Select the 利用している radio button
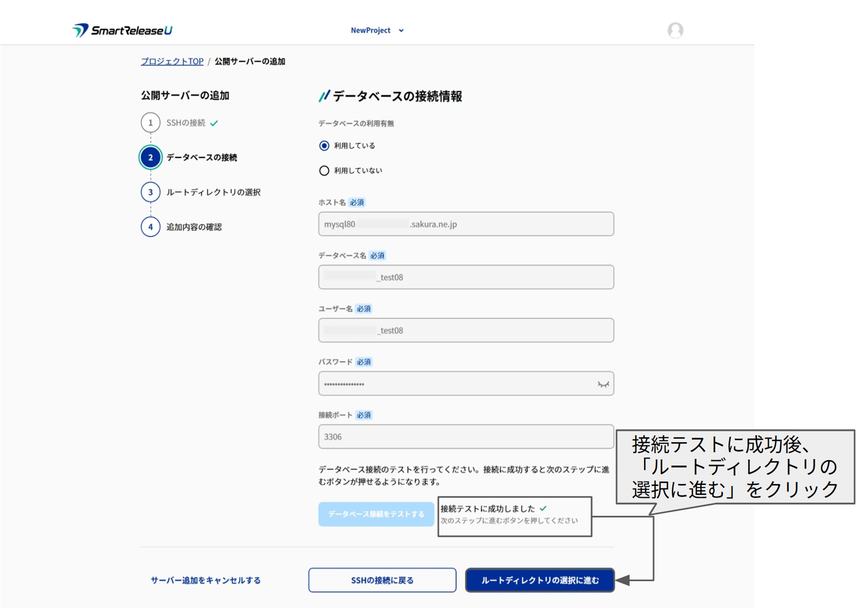 pyautogui.click(x=324, y=146)
